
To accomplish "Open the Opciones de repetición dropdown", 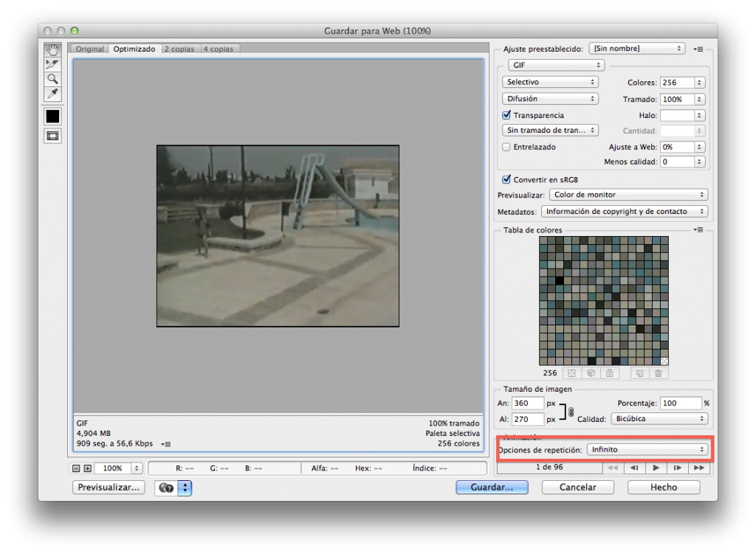I will point(647,449).
